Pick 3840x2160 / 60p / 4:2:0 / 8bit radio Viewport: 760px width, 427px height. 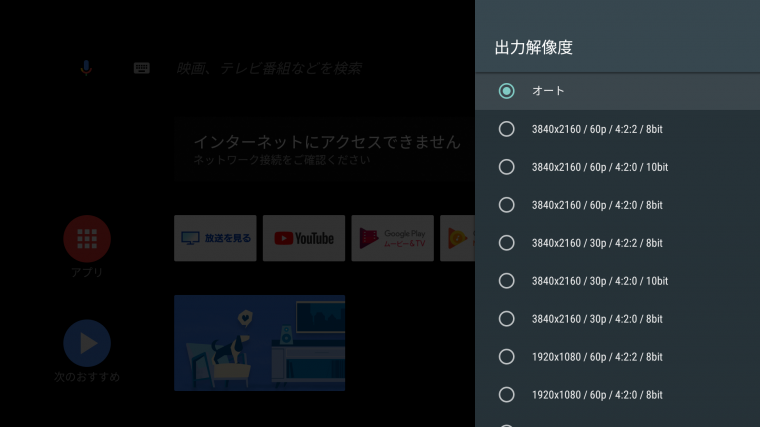point(507,205)
